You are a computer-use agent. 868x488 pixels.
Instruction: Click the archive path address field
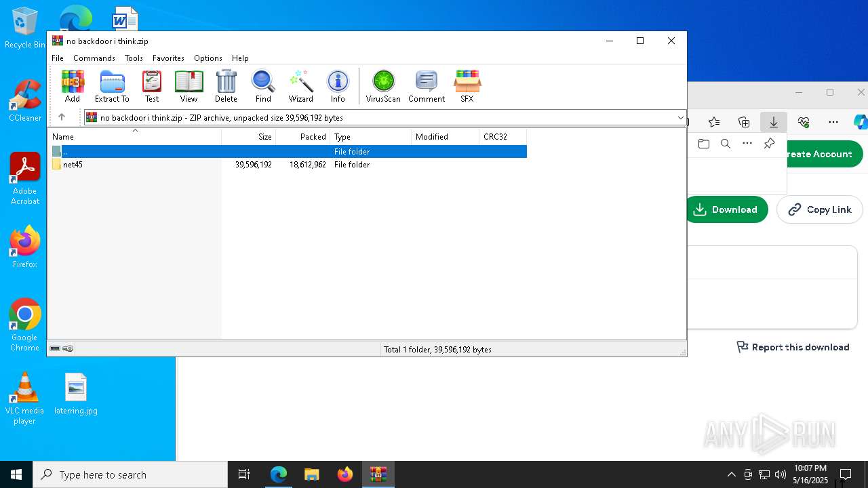(x=384, y=118)
